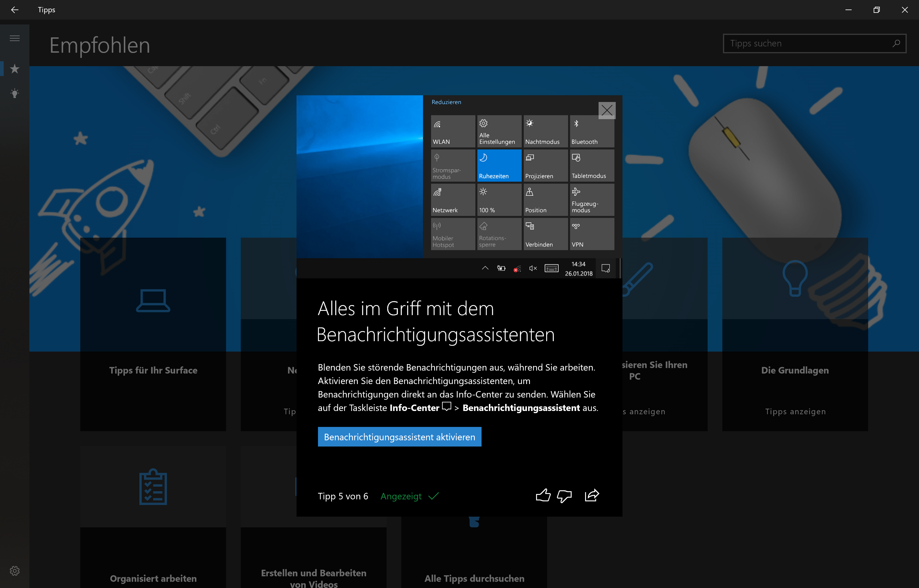Open settings gear in sidebar
919x588 pixels.
tap(14, 571)
